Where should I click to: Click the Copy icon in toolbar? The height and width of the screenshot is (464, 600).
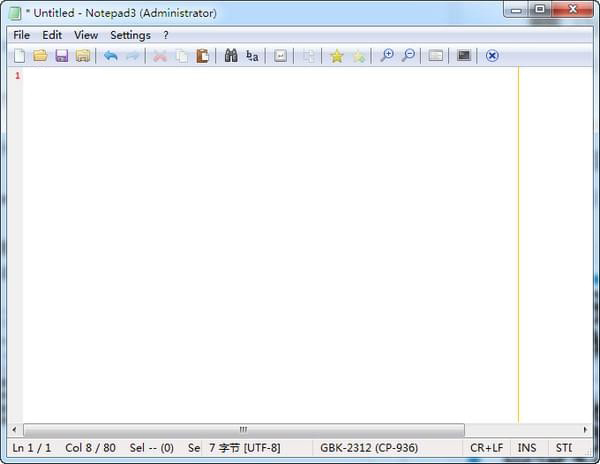pyautogui.click(x=182, y=56)
